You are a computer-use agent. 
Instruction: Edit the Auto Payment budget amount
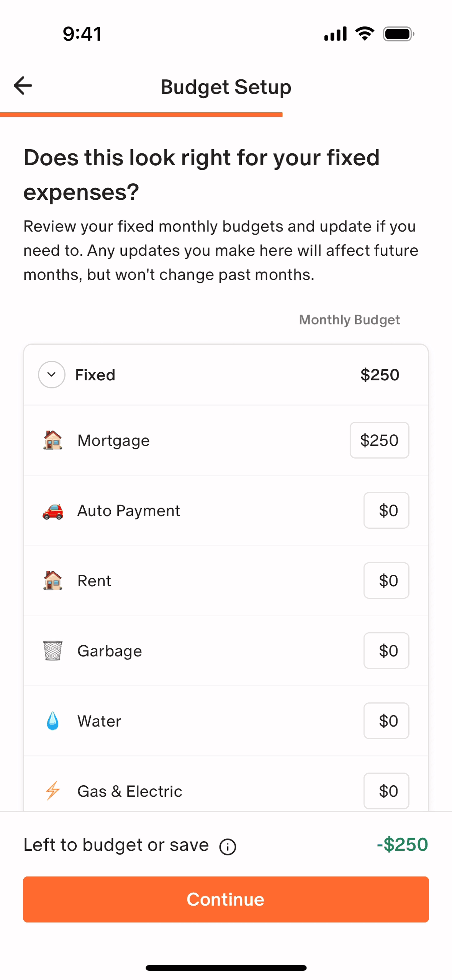pos(386,511)
